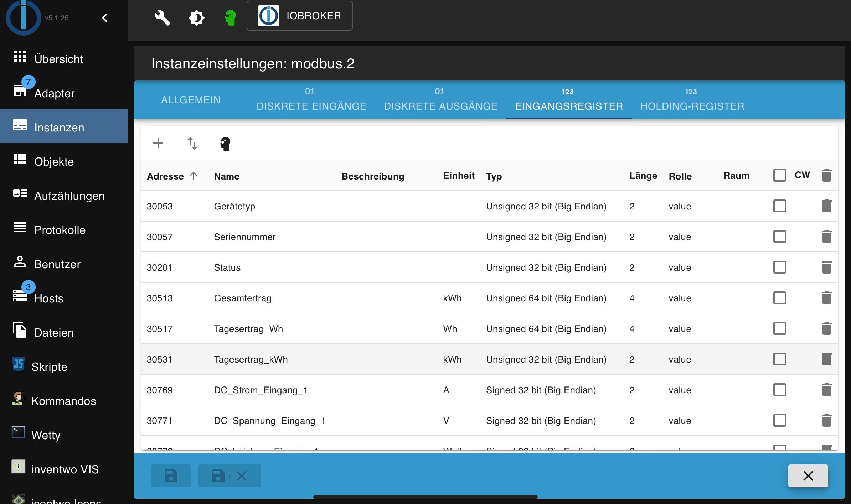Toggle expert mode head icon in table toolbar
This screenshot has height=504, width=851.
(x=225, y=144)
